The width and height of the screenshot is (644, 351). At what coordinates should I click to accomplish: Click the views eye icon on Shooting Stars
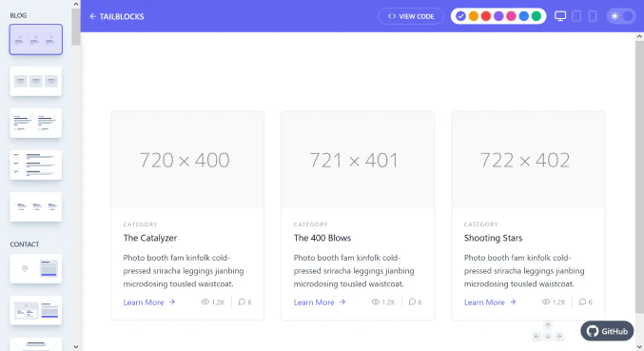(546, 302)
